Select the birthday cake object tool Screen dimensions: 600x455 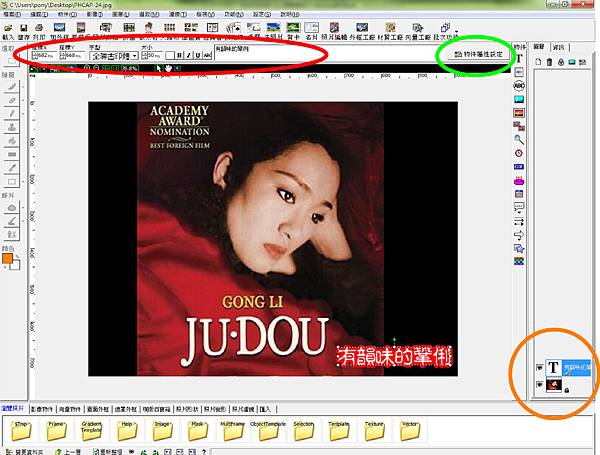pyautogui.click(x=519, y=180)
